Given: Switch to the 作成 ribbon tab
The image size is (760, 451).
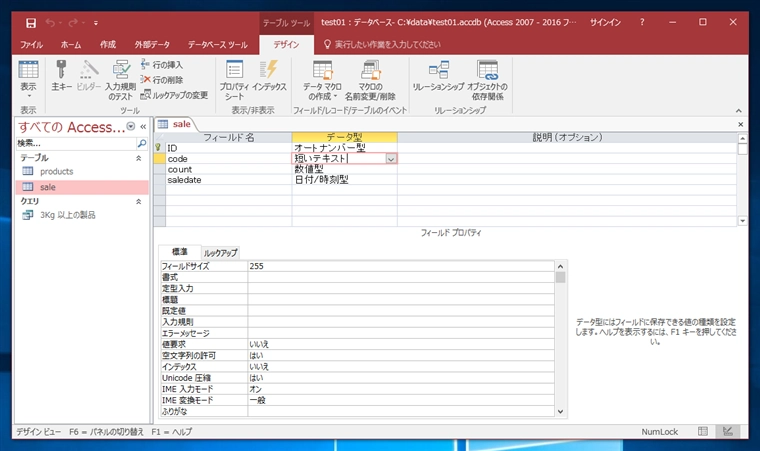Looking at the screenshot, I should click(108, 45).
